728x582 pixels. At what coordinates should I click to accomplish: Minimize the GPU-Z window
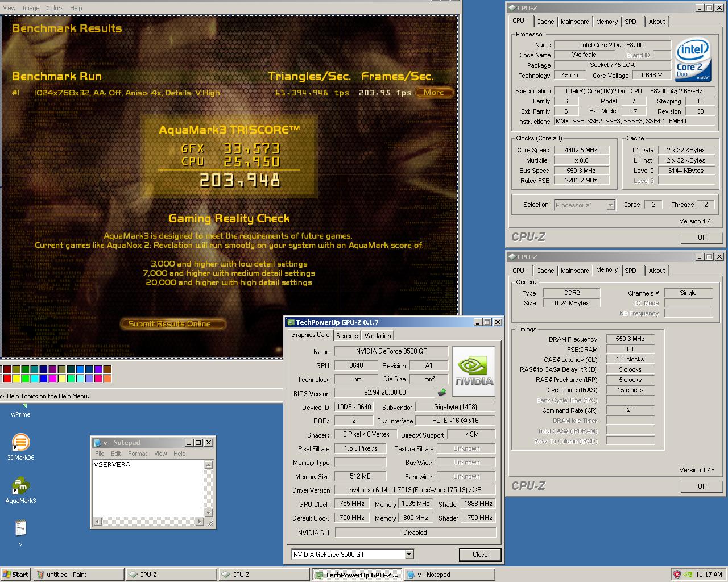click(478, 322)
